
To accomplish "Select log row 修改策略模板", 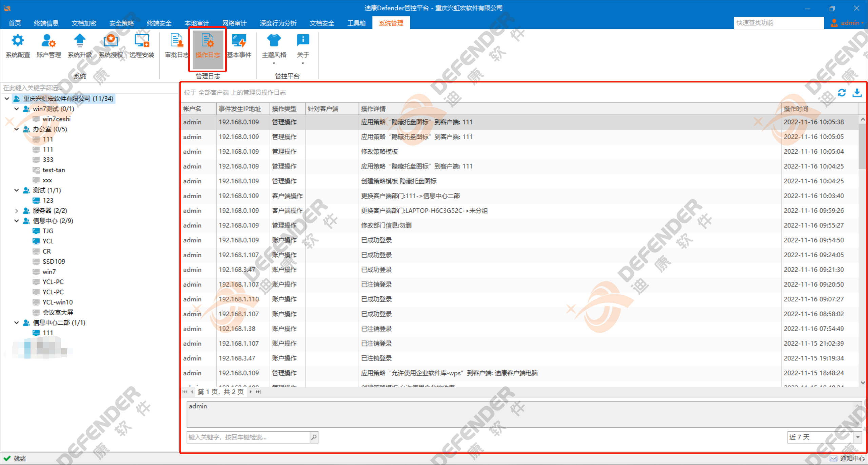I will [520, 151].
